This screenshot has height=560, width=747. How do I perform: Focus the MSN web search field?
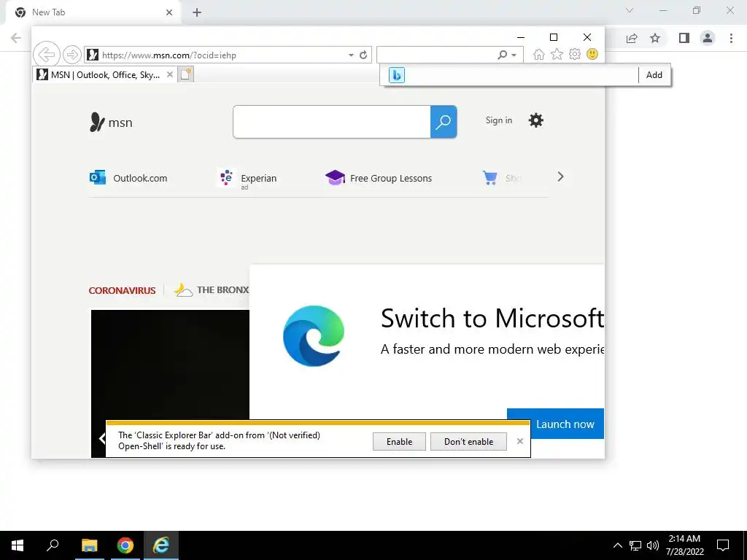point(332,122)
